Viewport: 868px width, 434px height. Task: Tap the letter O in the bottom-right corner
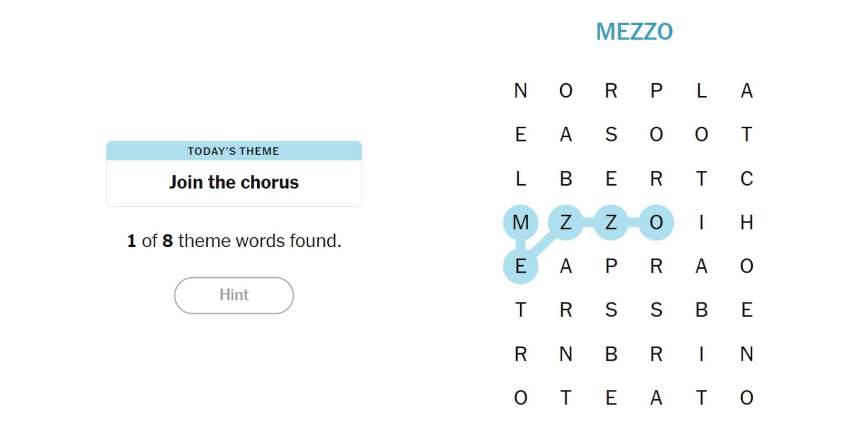pyautogui.click(x=746, y=398)
